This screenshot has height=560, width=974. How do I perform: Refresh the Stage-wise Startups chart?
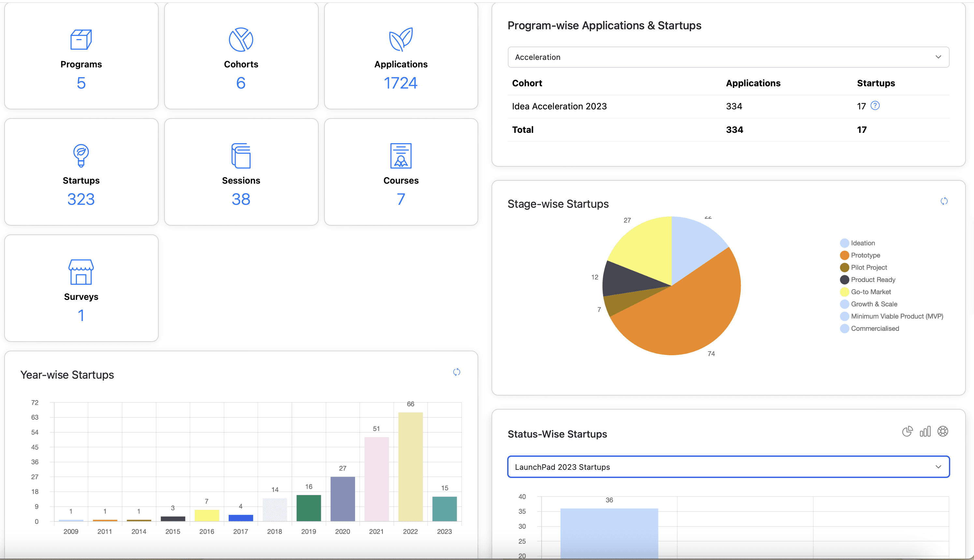coord(944,201)
